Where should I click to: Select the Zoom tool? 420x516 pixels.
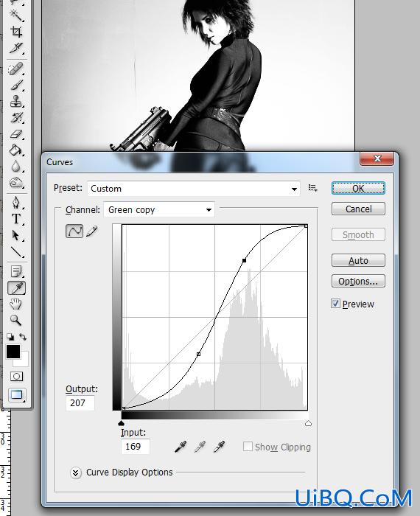15,320
